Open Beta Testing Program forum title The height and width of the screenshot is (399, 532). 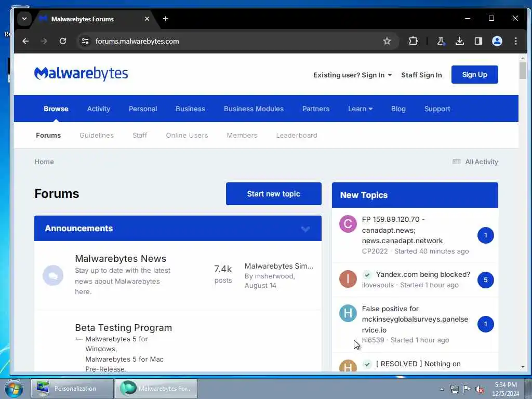click(x=124, y=328)
